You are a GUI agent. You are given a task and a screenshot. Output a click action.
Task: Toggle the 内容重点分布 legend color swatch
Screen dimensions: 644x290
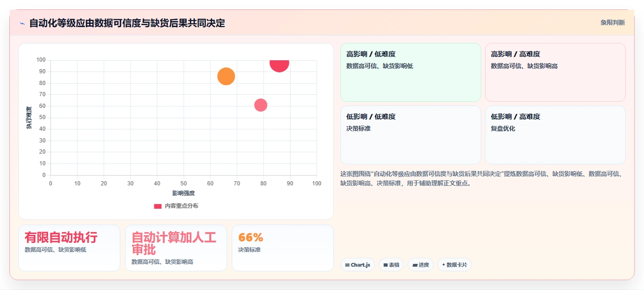(x=158, y=206)
